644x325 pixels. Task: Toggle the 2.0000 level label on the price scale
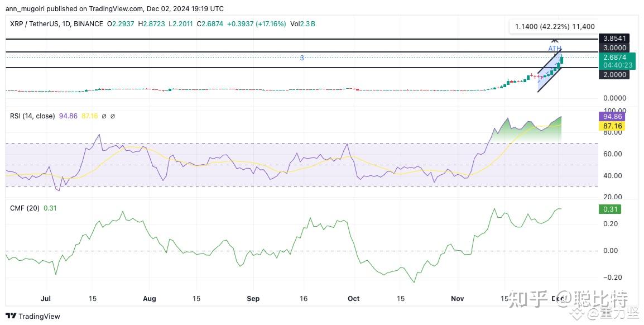click(614, 74)
